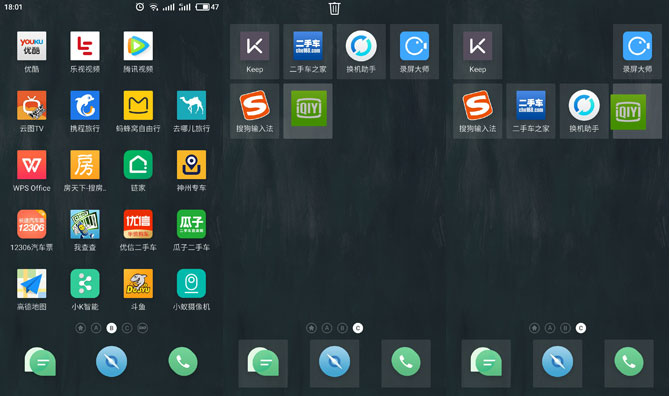
Task: Tap Messages in middle screen dock
Action: (x=263, y=363)
